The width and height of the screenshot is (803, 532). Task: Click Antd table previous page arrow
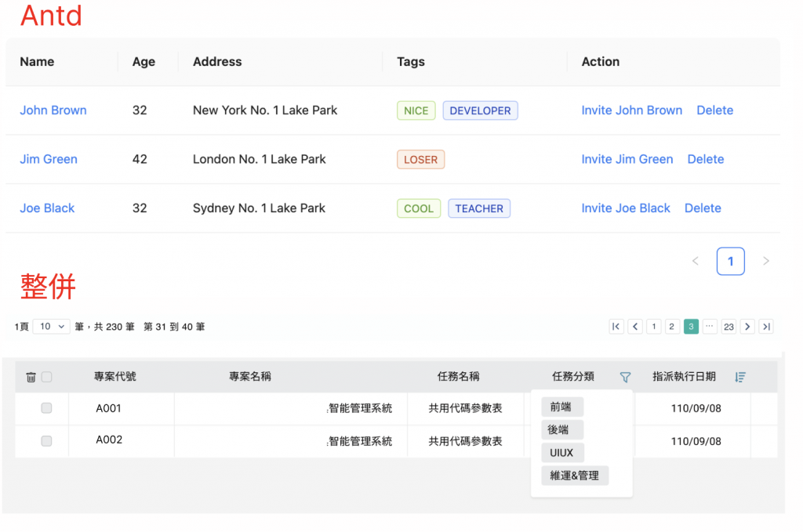(x=695, y=261)
